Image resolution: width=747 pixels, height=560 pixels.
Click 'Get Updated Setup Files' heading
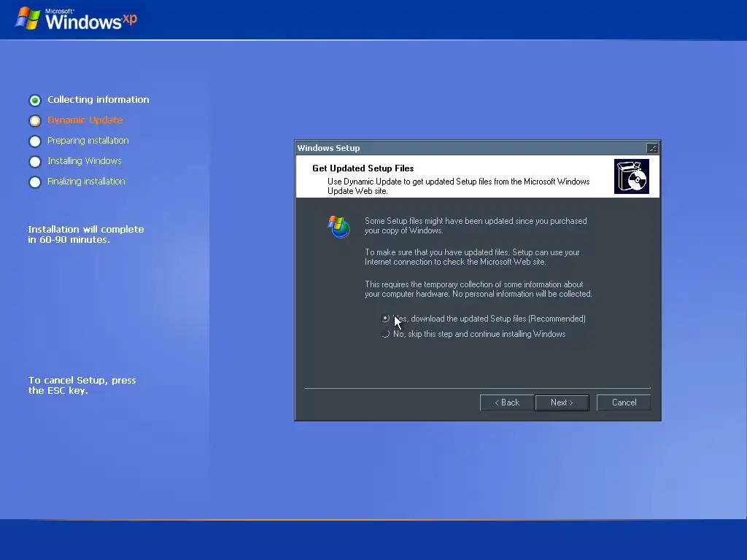(x=363, y=168)
